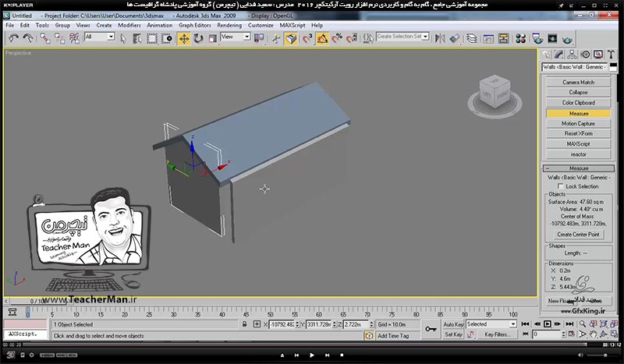Switch to Display command panel tab

pos(598,55)
